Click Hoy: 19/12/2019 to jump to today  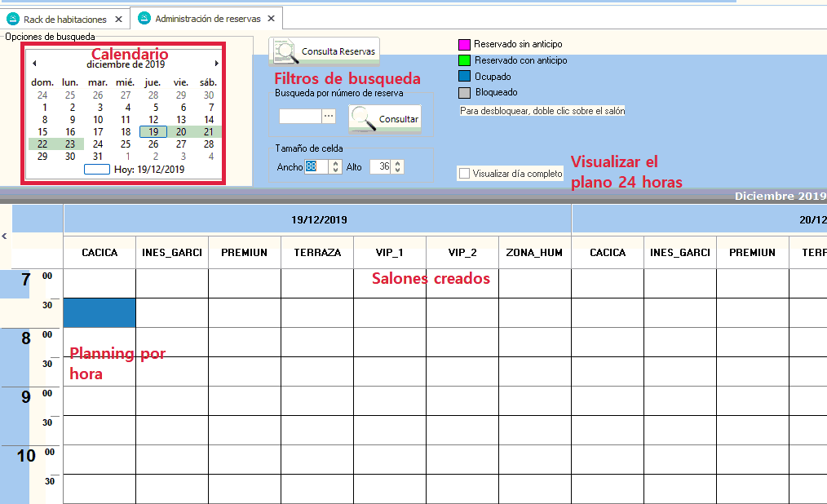(149, 170)
